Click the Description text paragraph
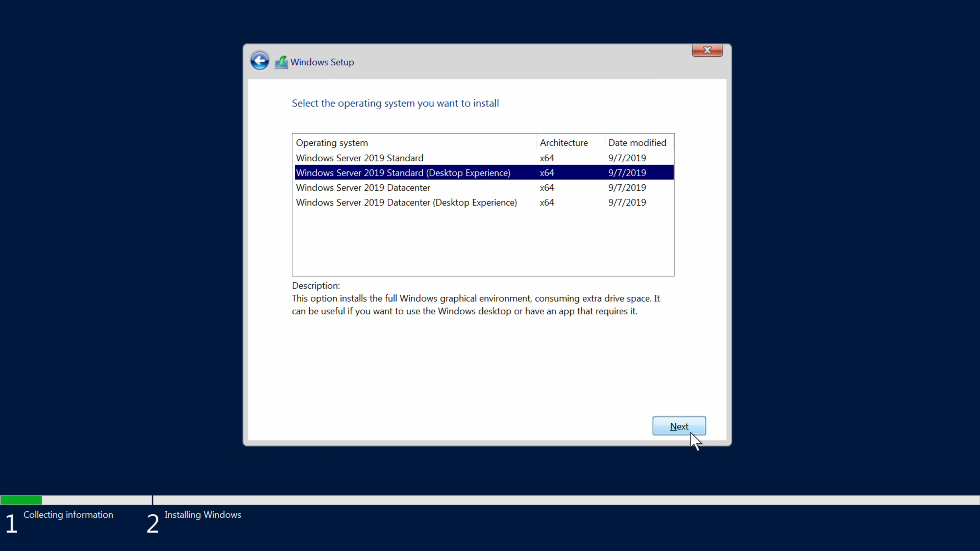The image size is (980, 551). click(x=476, y=305)
